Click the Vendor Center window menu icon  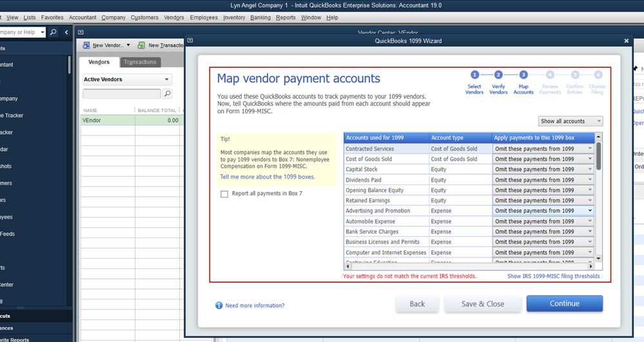tap(81, 32)
